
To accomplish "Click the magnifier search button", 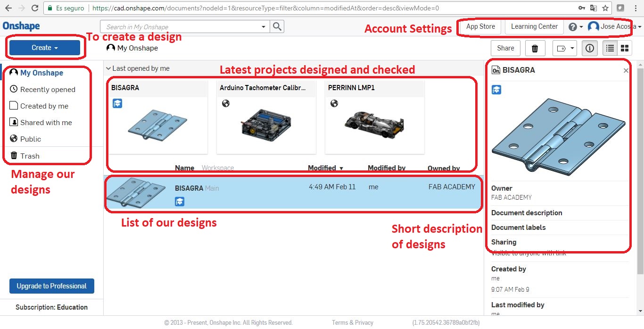I will (278, 27).
